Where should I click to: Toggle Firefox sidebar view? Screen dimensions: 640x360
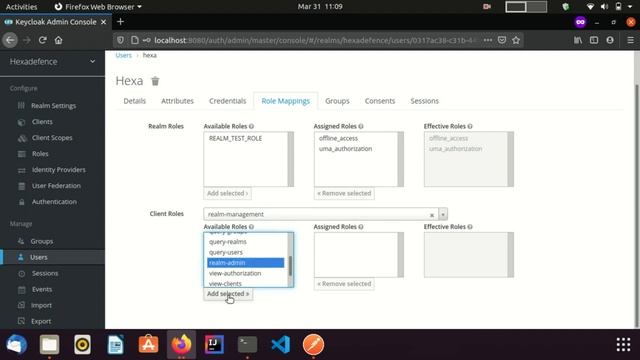tap(594, 40)
